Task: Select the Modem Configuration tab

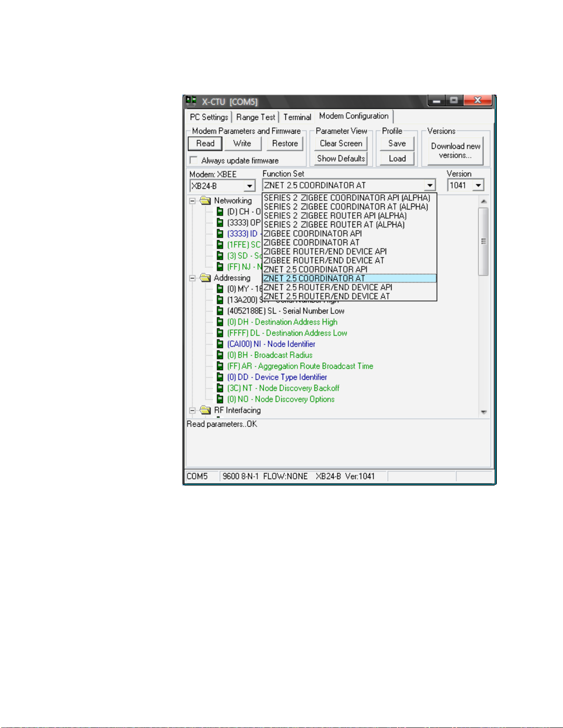Action: [x=354, y=116]
